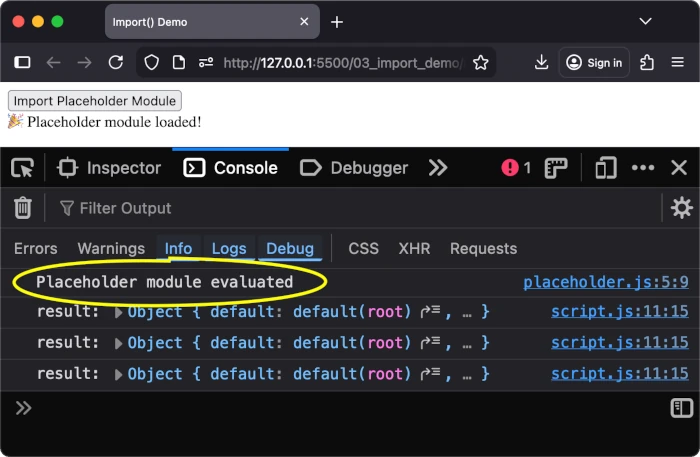Switch to the Debugger tab
The height and width of the screenshot is (457, 700).
tap(354, 168)
